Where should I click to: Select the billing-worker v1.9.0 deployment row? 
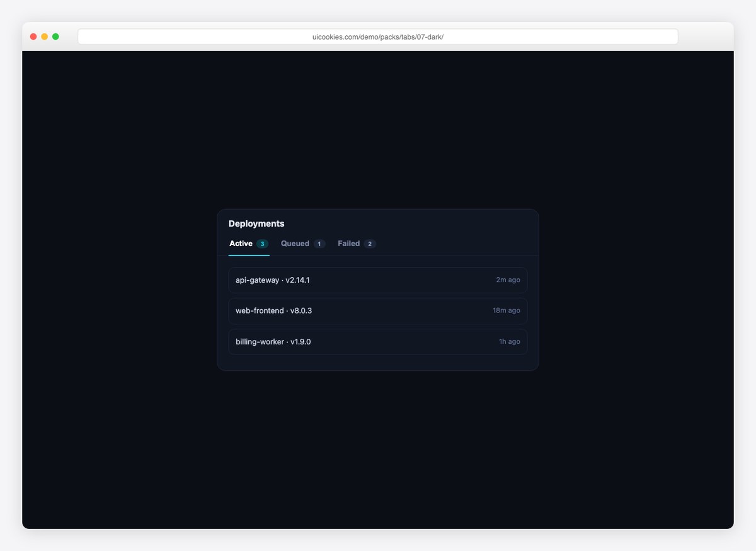(378, 342)
